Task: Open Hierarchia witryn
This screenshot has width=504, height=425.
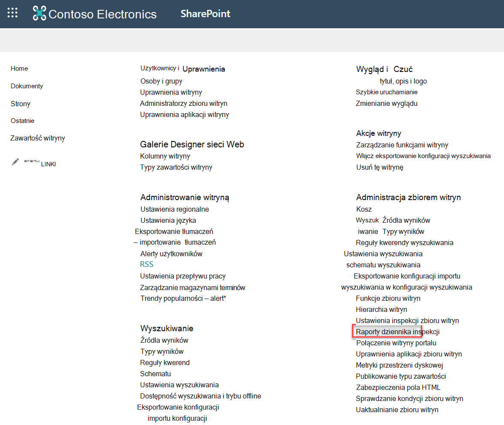Action: 381,310
